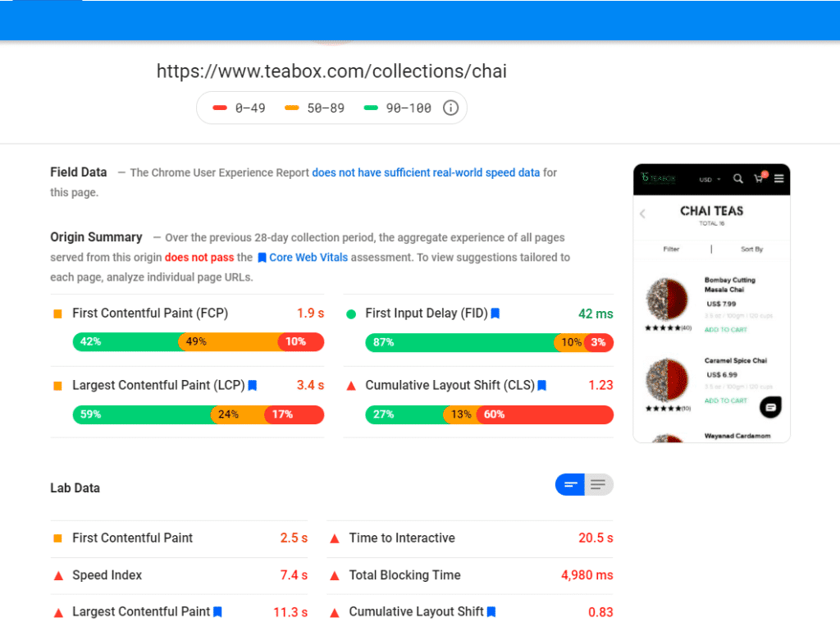Click the search magnifier in preview

point(738,178)
